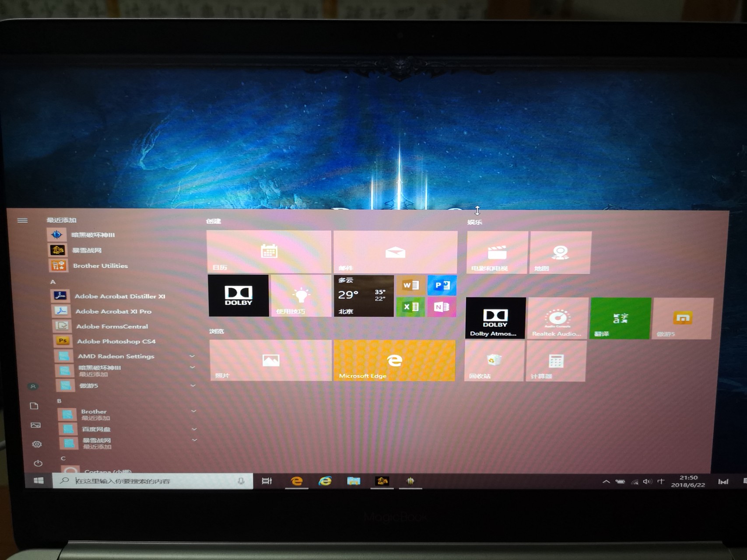747x560 pixels.
Task: Open the Calendar (日历) tile
Action: tap(269, 252)
